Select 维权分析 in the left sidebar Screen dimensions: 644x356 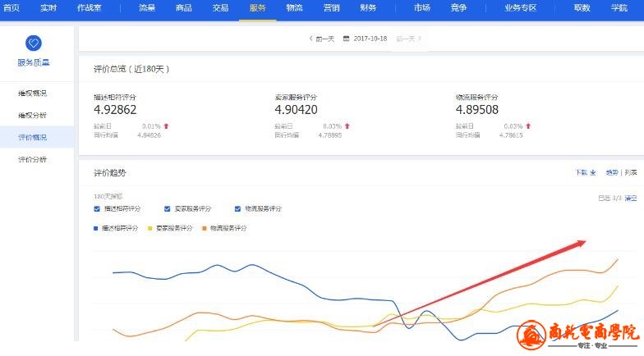point(33,115)
